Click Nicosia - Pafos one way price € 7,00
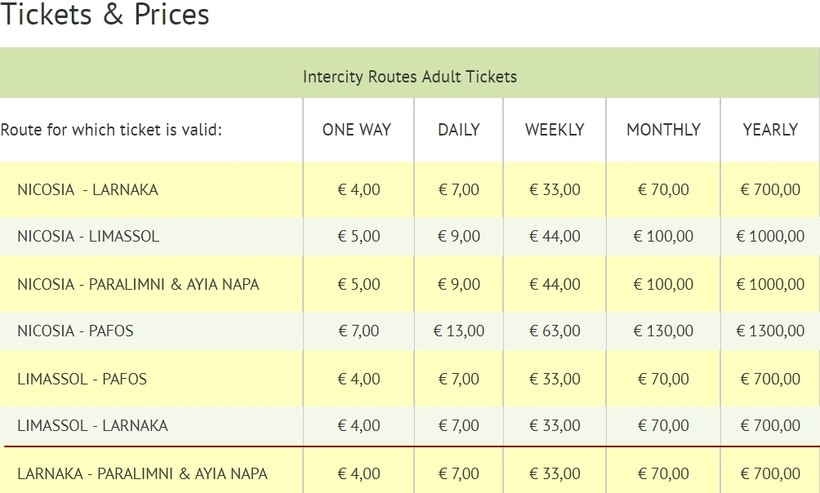 coord(358,331)
